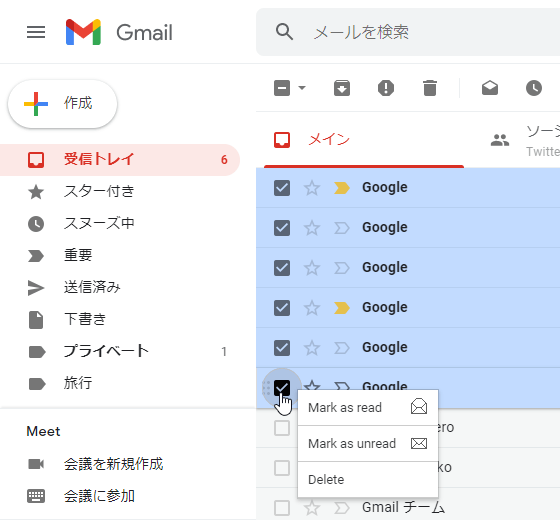Viewport: 560px width, 520px height.
Task: Open the fifth Google email
Action: point(408,348)
